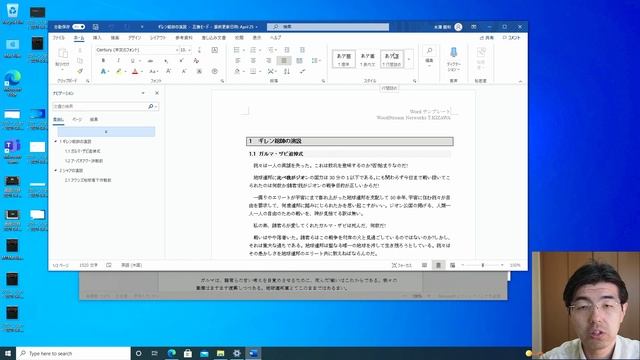Click the title bar search box
Viewport: 640px width, 360px height.
click(328, 27)
